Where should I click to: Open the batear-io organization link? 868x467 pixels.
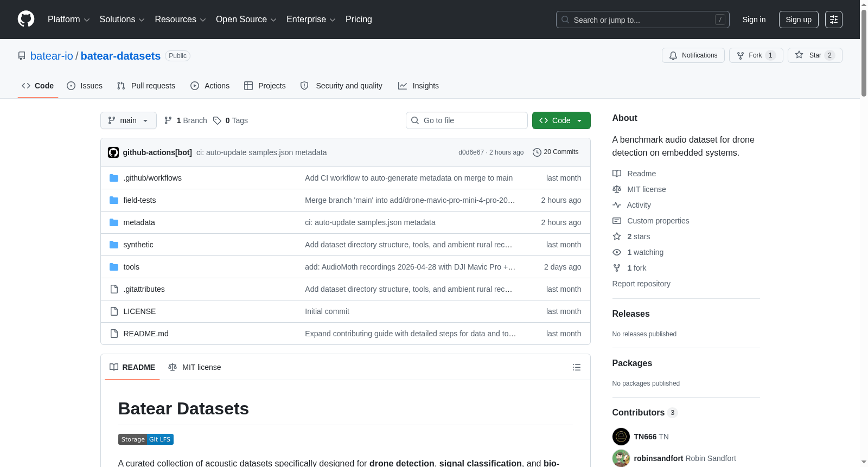[x=52, y=56]
